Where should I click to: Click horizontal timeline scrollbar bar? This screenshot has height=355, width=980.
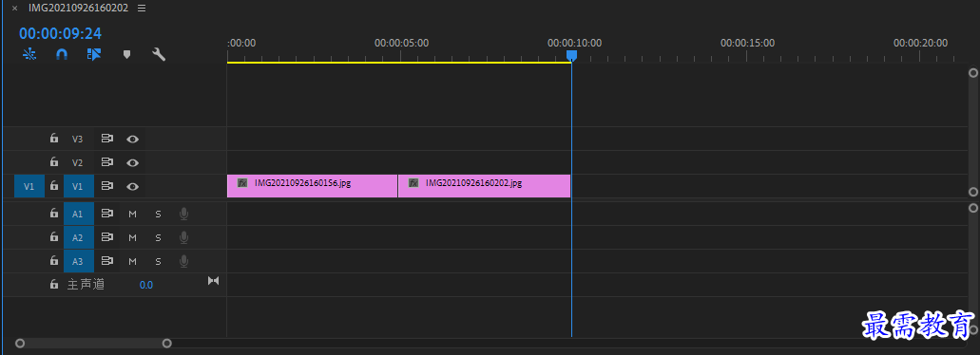94,344
